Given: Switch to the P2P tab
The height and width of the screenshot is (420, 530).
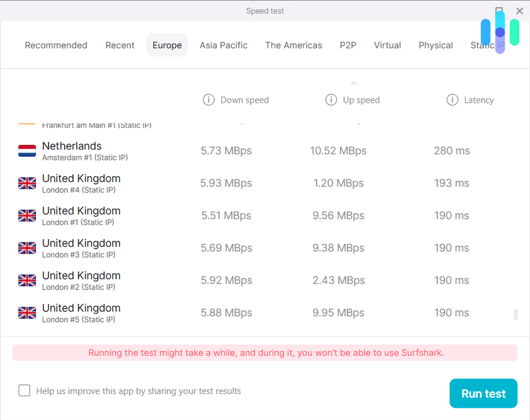Looking at the screenshot, I should (x=348, y=45).
